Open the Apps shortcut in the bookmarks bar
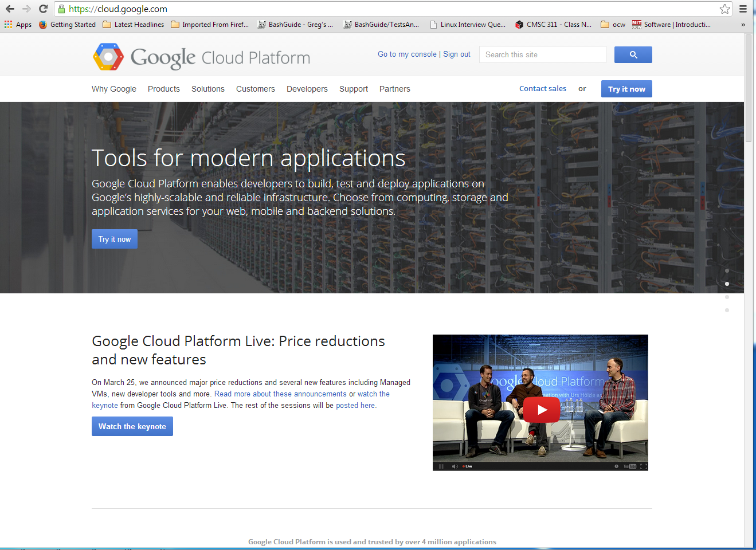This screenshot has height=550, width=756. (x=18, y=25)
